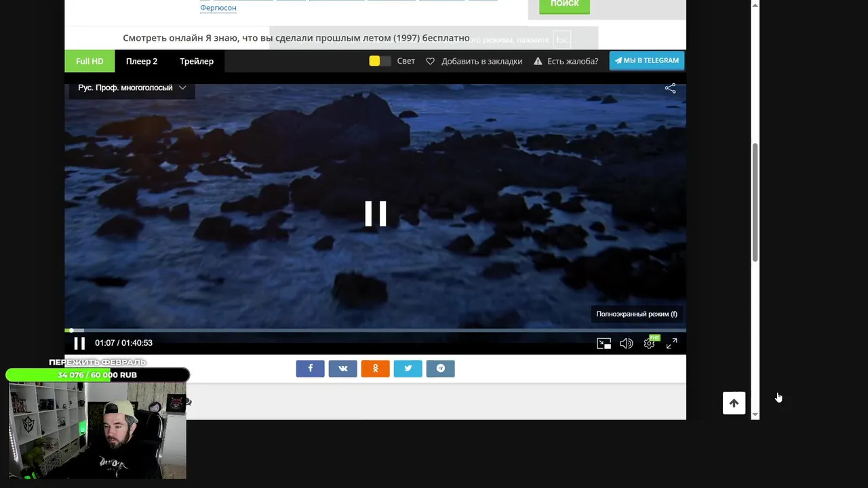Mute the player volume icon
The width and height of the screenshot is (868, 488).
626,344
